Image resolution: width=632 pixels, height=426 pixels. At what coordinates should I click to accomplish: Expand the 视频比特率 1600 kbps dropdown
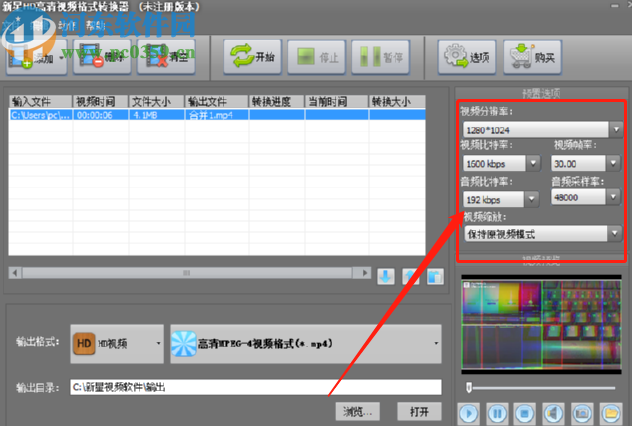[x=533, y=163]
